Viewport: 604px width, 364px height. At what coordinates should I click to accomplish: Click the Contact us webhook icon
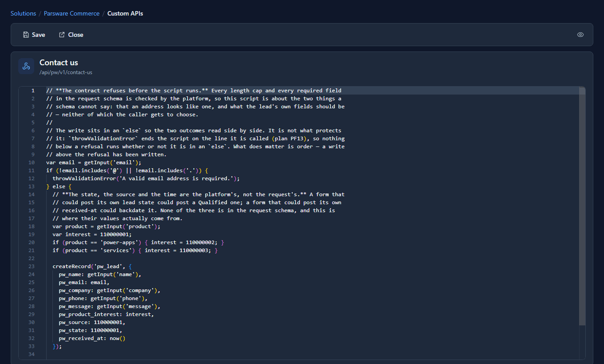click(x=26, y=66)
